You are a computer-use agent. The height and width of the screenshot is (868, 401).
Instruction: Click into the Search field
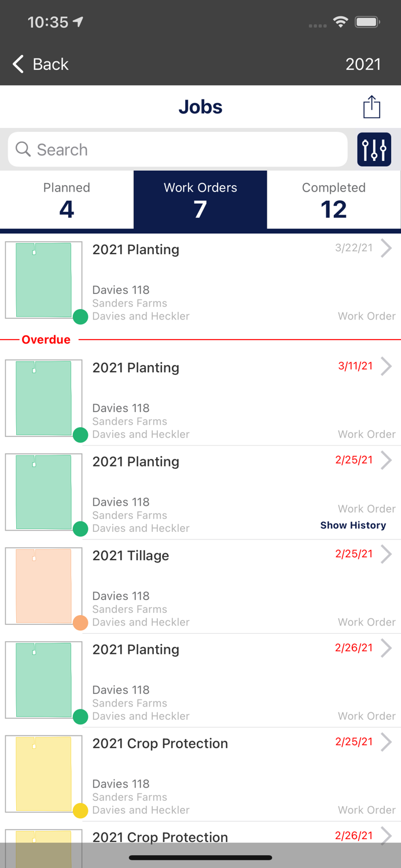185,149
